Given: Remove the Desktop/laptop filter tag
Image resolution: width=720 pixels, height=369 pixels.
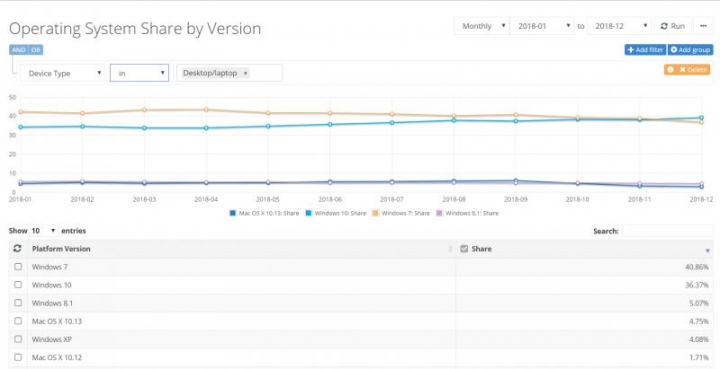Looking at the screenshot, I should click(245, 73).
